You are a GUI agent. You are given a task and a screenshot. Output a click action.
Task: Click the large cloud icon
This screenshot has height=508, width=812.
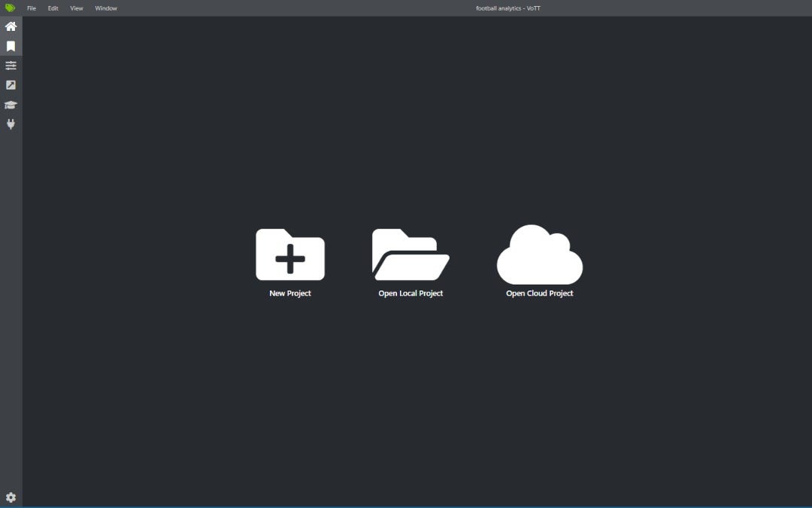click(x=540, y=254)
